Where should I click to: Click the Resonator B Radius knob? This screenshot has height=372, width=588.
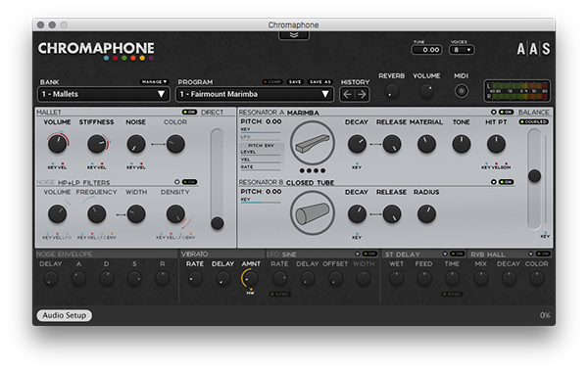(x=426, y=214)
